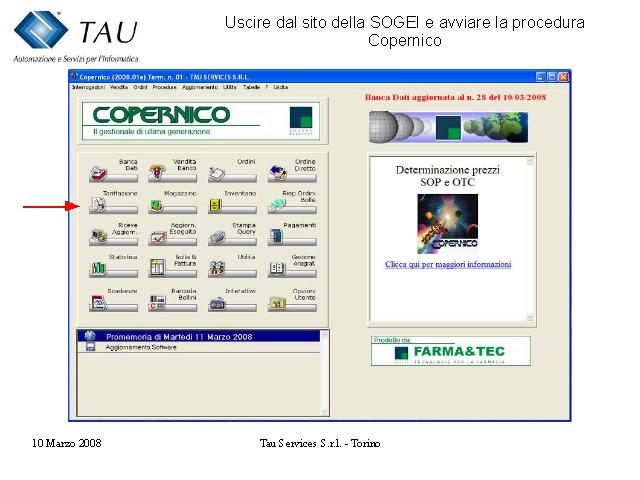This screenshot has width=640, height=480.
Task: Open the Ordini icon button in the grid
Action: (232, 174)
